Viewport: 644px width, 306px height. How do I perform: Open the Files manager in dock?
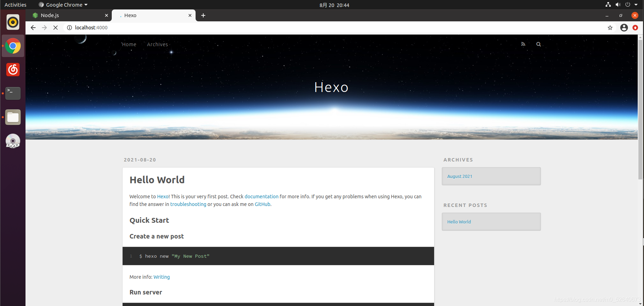point(13,117)
